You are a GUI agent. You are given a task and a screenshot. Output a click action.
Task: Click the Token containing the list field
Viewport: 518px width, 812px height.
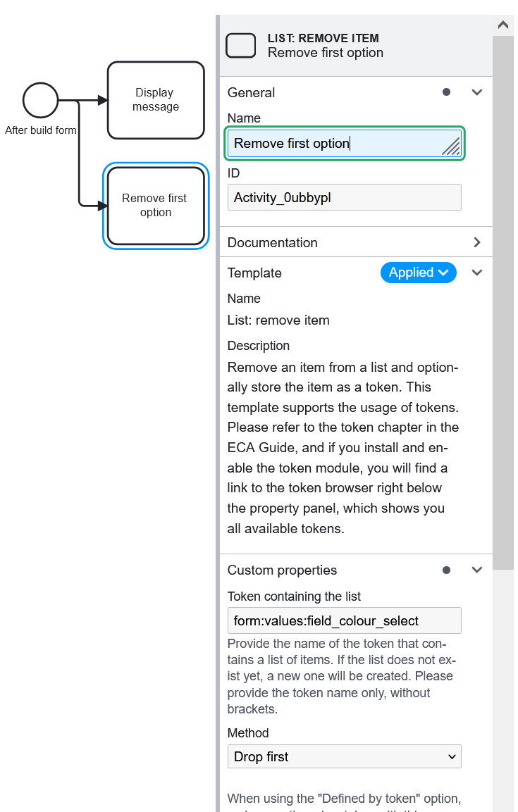click(x=344, y=620)
